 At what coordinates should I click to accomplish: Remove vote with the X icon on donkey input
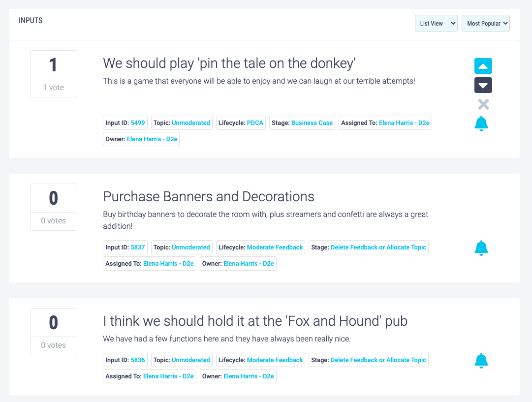(483, 104)
